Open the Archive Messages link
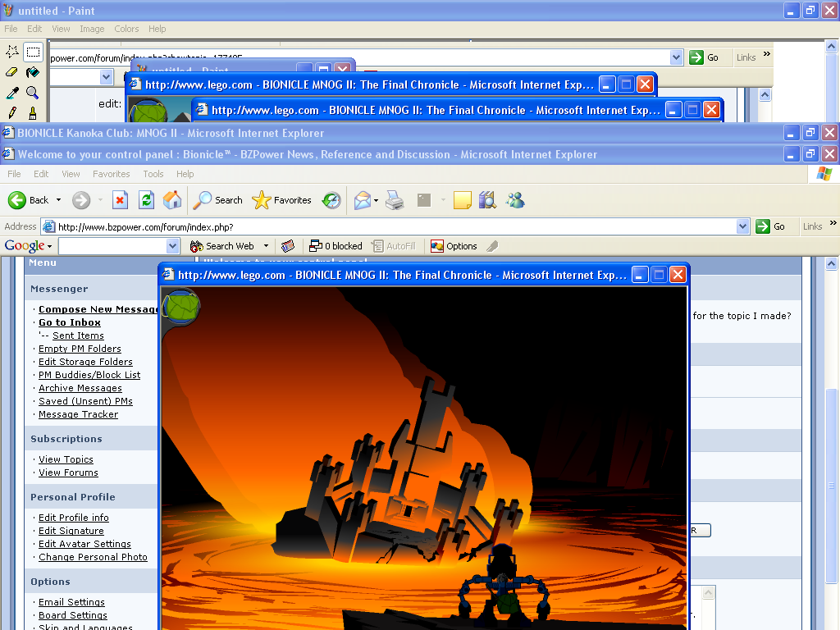Screen dimensions: 840x630 [80, 388]
